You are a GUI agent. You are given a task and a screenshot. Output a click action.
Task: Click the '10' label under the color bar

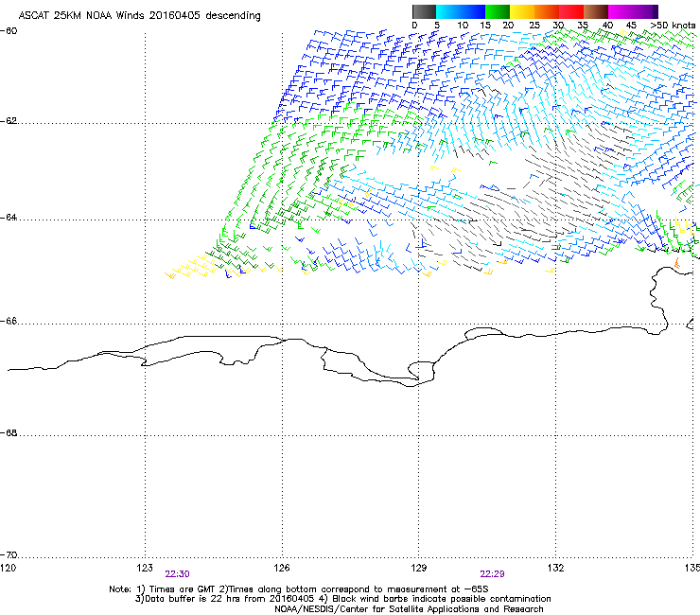[x=463, y=26]
